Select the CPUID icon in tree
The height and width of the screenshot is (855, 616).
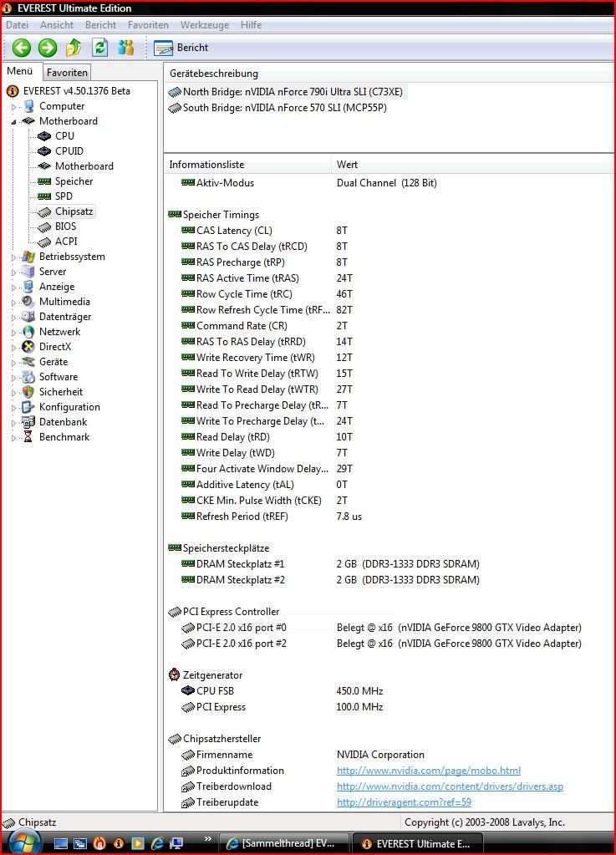coord(44,151)
